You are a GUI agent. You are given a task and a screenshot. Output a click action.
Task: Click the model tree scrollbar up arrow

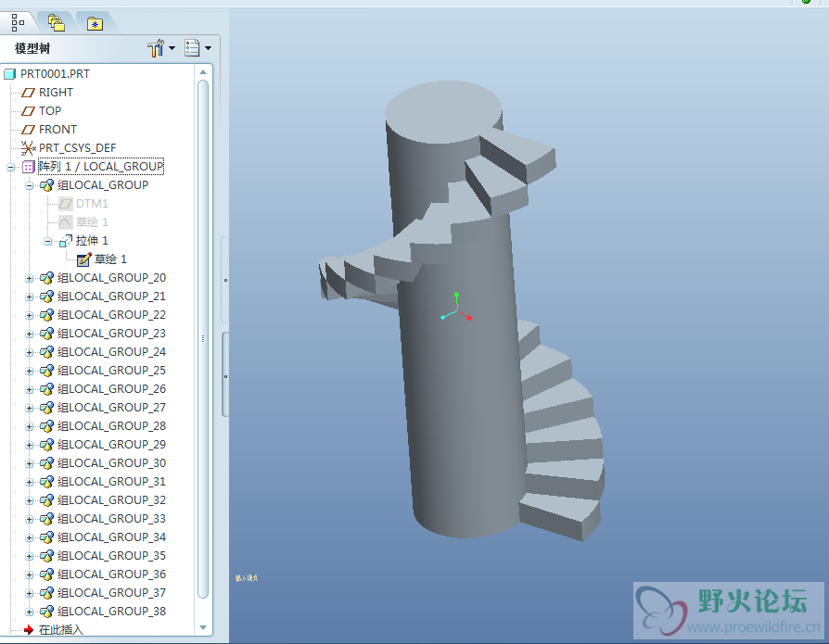coord(203,71)
